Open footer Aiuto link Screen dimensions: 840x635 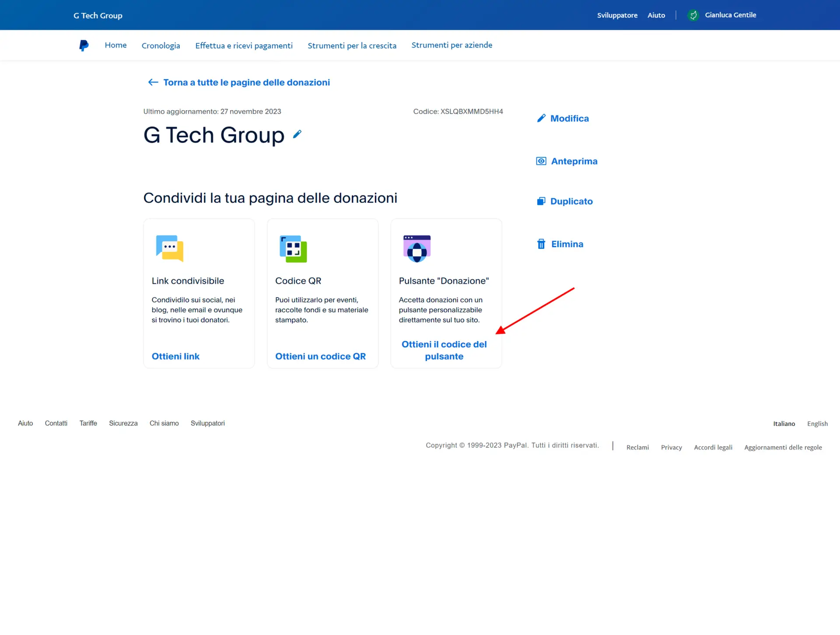pos(25,423)
